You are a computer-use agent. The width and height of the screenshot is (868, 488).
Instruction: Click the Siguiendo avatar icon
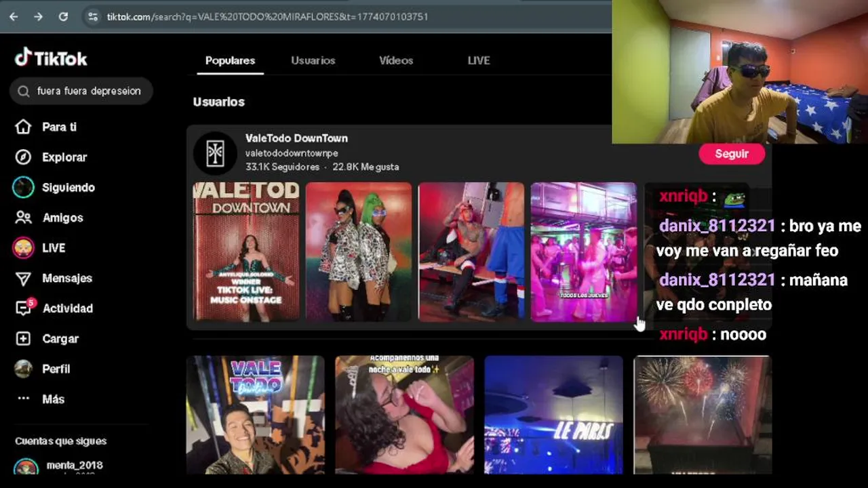(23, 188)
